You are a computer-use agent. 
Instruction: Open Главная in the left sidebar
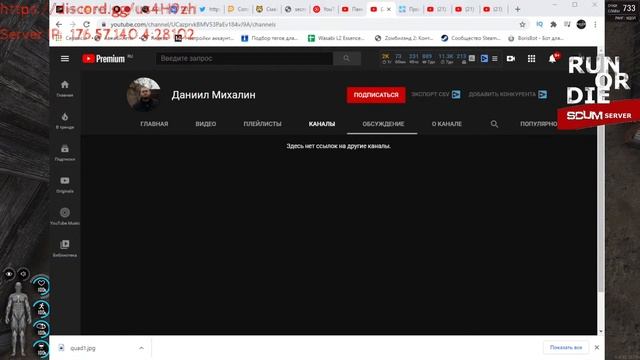(x=64, y=88)
